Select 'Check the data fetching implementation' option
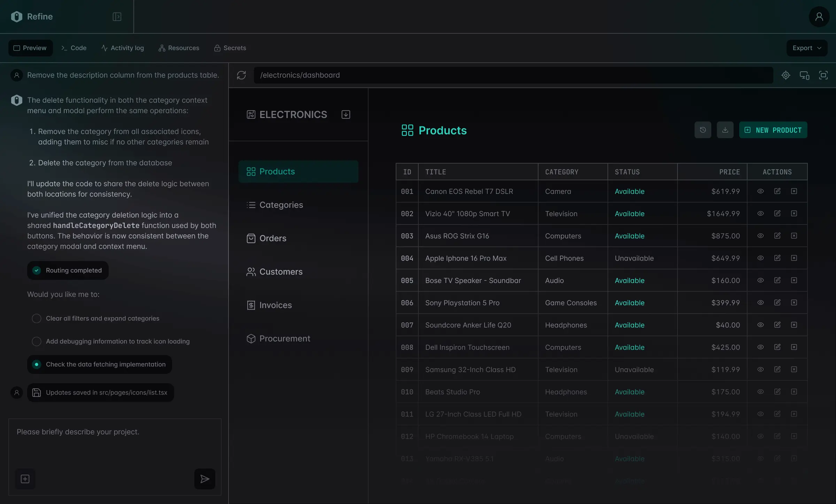836x504 pixels. [x=37, y=364]
